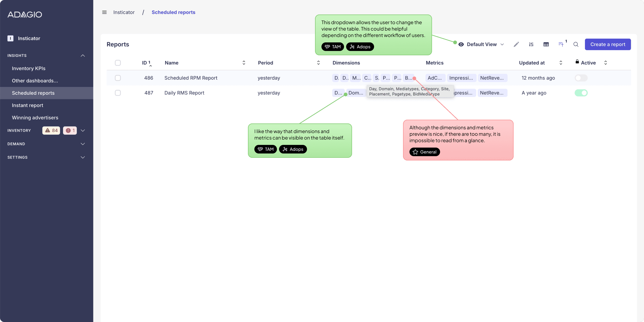Expand the Inventory section chevron
Image resolution: width=644 pixels, height=322 pixels.
(x=83, y=130)
